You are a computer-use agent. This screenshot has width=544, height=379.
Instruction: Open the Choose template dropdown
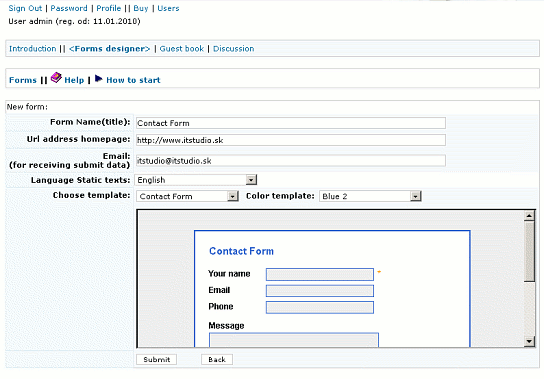(187, 196)
